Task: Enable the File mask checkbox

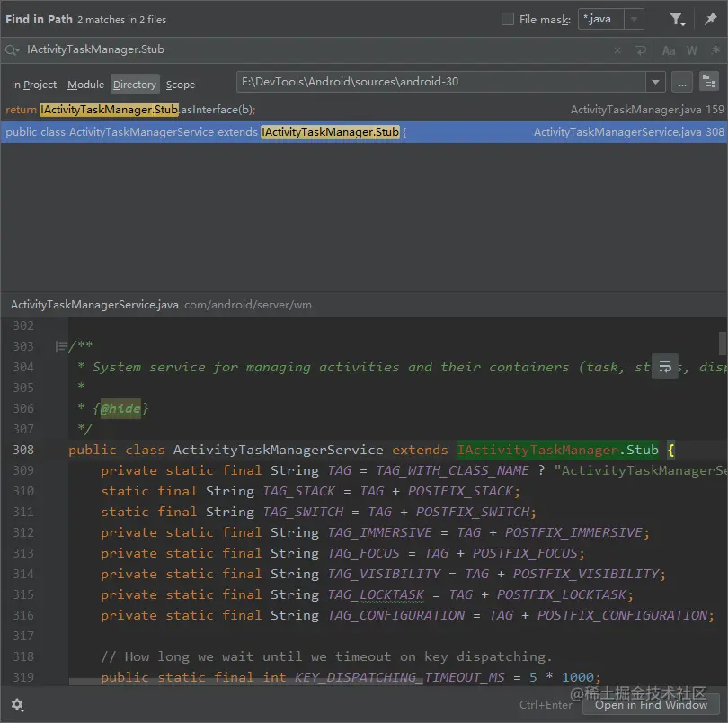Action: pyautogui.click(x=508, y=19)
